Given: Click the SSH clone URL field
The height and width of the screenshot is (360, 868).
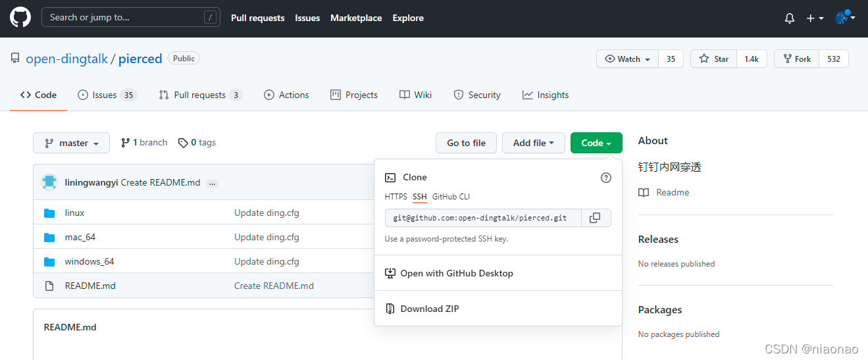Looking at the screenshot, I should (483, 218).
